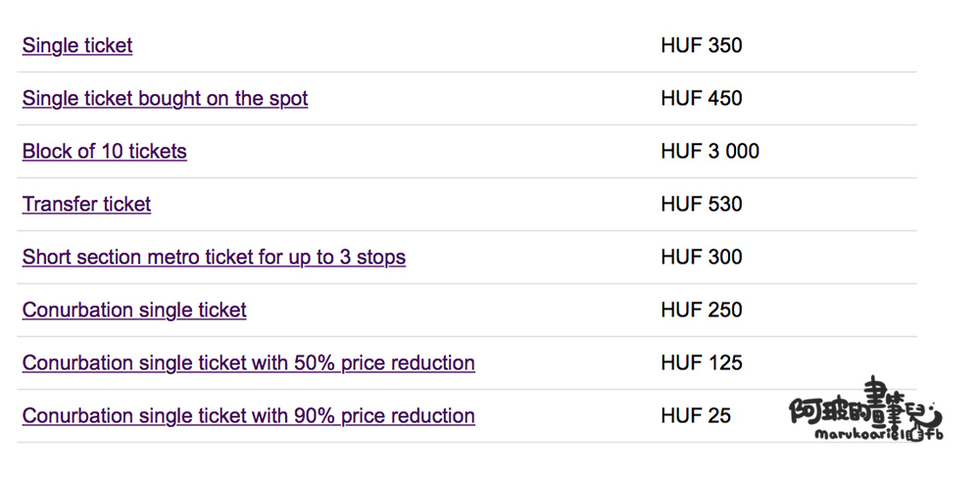Open Single ticket bought on the spot
The width and height of the screenshot is (980, 477).
[x=165, y=99]
